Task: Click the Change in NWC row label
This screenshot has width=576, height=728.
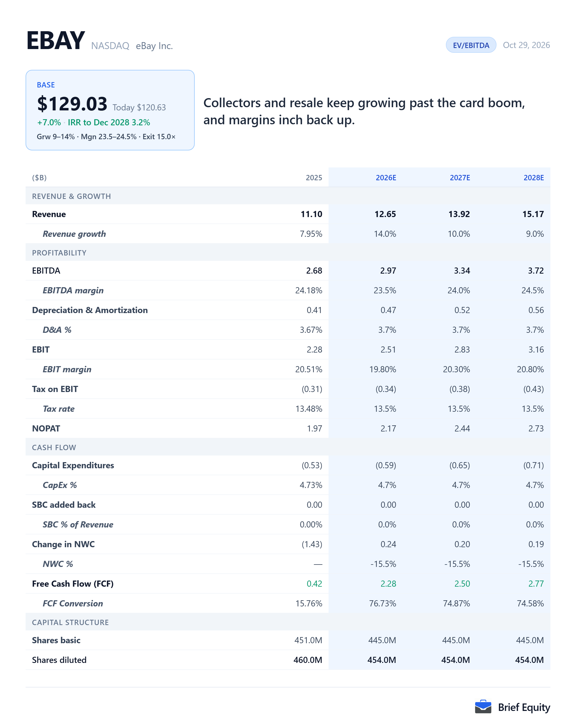Action: pyautogui.click(x=63, y=544)
